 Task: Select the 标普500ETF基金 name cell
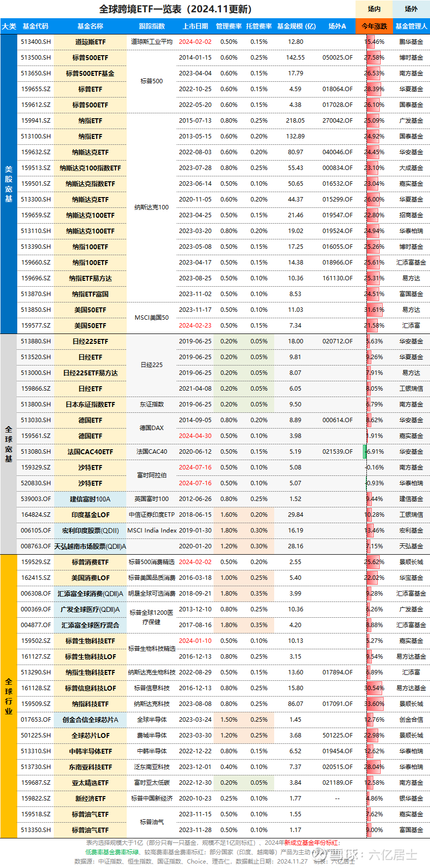pyautogui.click(x=90, y=73)
